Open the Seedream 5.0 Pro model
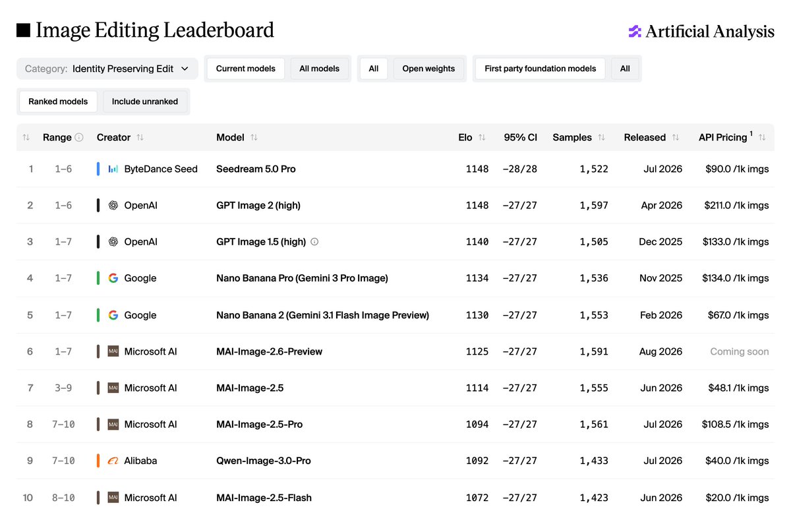This screenshot has width=791, height=532. 256,169
